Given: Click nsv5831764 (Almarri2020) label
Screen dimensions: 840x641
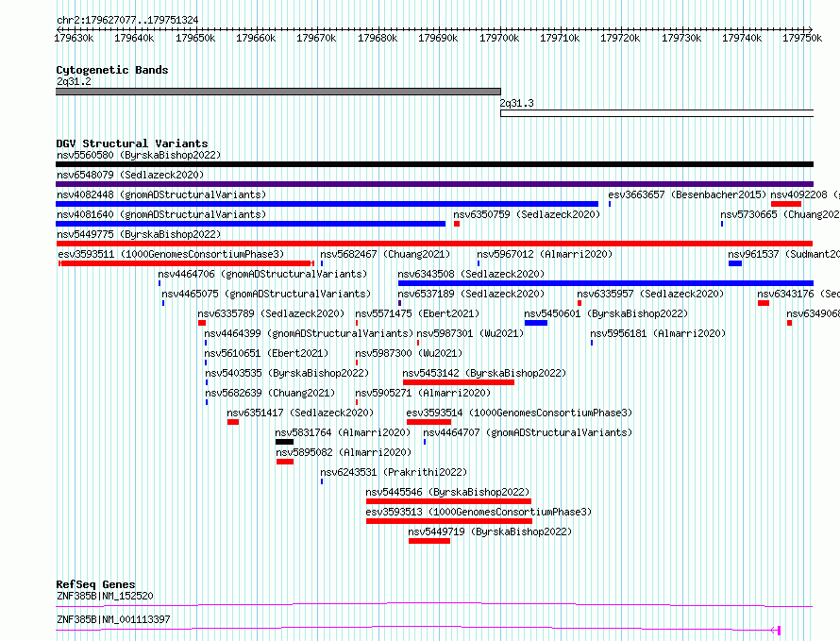Looking at the screenshot, I should tap(343, 432).
